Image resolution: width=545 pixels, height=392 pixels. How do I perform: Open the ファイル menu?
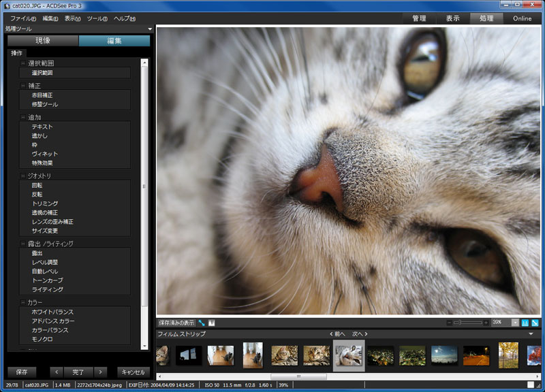click(23, 18)
